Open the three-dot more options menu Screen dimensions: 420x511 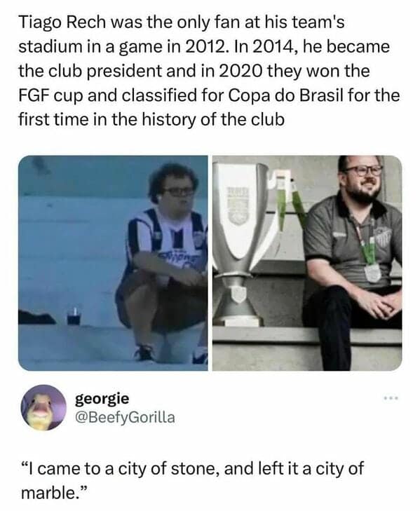391,398
